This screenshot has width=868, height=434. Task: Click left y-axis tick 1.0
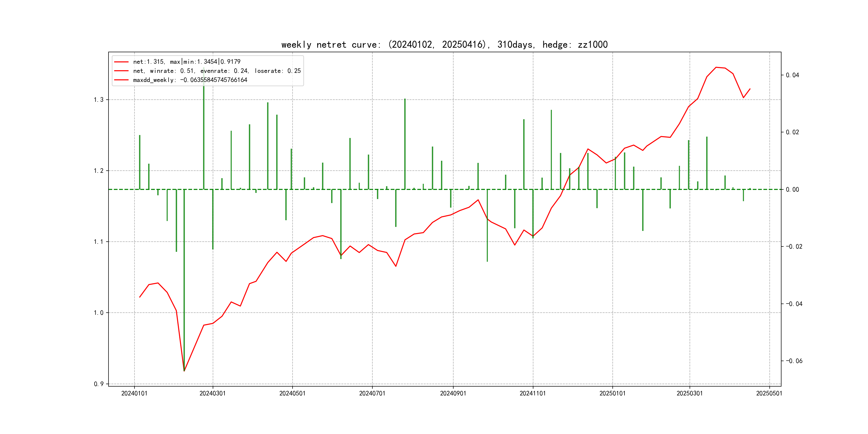point(99,313)
